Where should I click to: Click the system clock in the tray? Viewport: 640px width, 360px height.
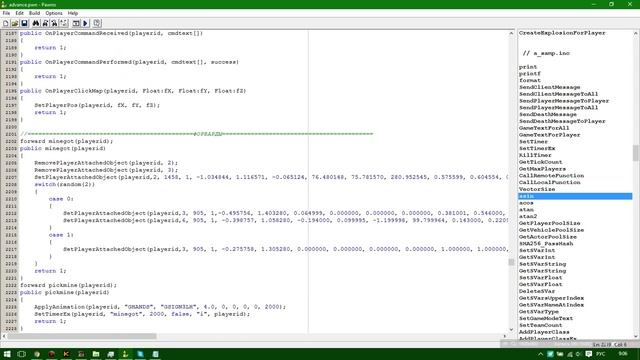click(623, 354)
